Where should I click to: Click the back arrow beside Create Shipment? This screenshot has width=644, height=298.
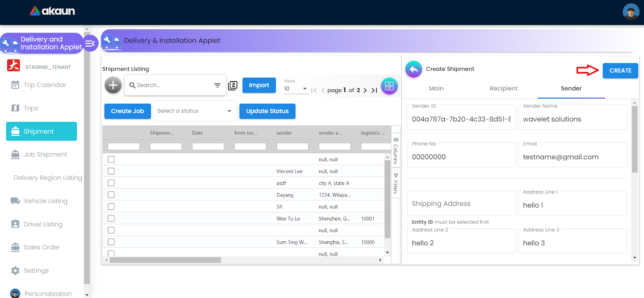[x=414, y=69]
